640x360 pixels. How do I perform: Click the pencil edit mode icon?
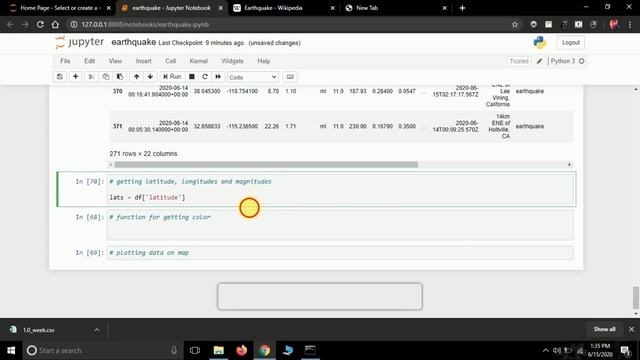539,61
